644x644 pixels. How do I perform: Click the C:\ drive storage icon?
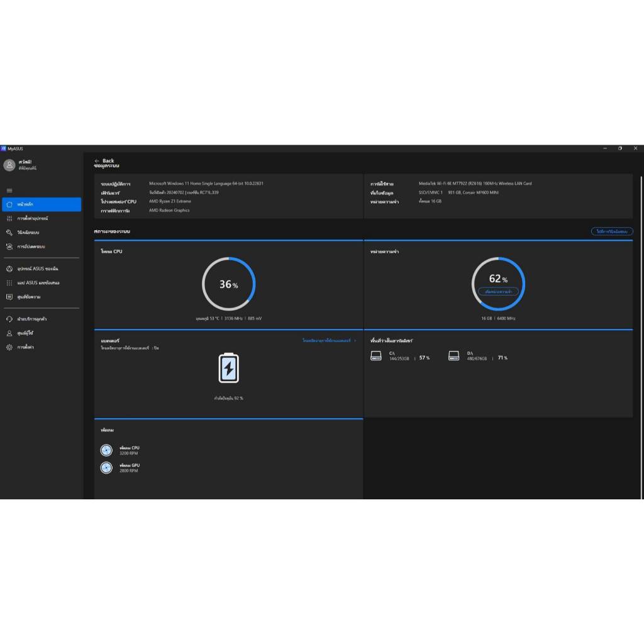(376, 356)
